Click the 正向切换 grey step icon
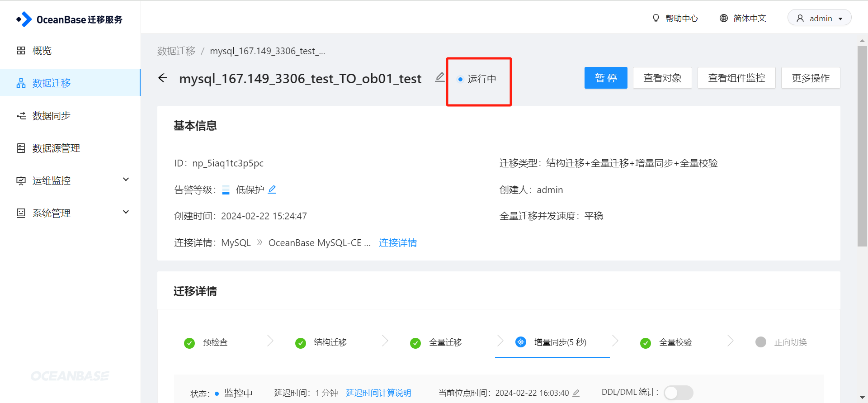The height and width of the screenshot is (403, 868). coord(761,342)
